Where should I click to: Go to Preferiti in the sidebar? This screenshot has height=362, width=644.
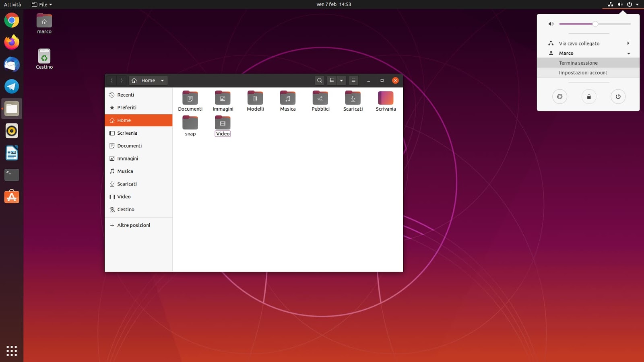[x=138, y=107]
